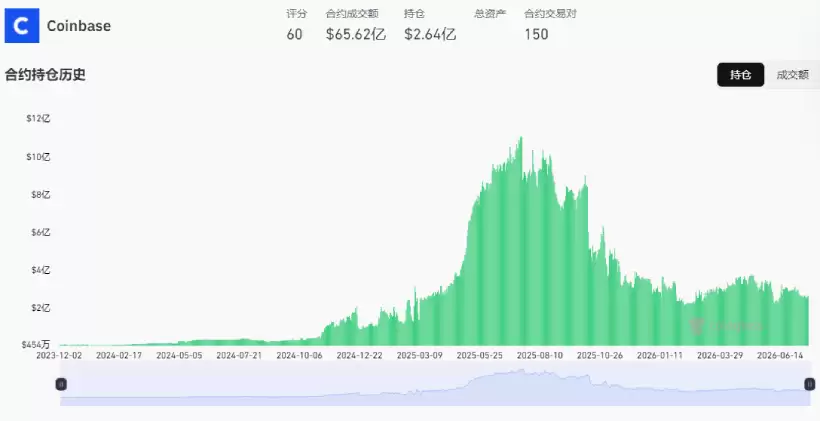820x421 pixels.
Task: Click the 评分 value 60
Action: coord(294,35)
